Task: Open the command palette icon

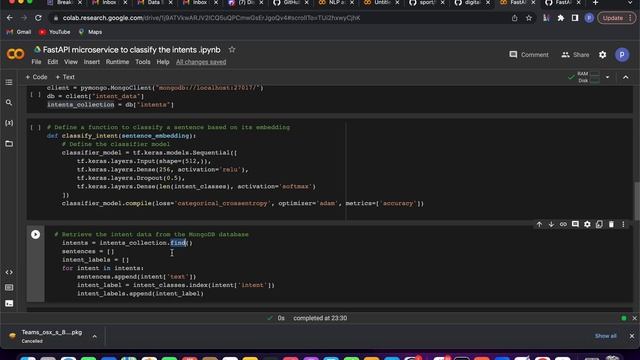Action: [9, 288]
